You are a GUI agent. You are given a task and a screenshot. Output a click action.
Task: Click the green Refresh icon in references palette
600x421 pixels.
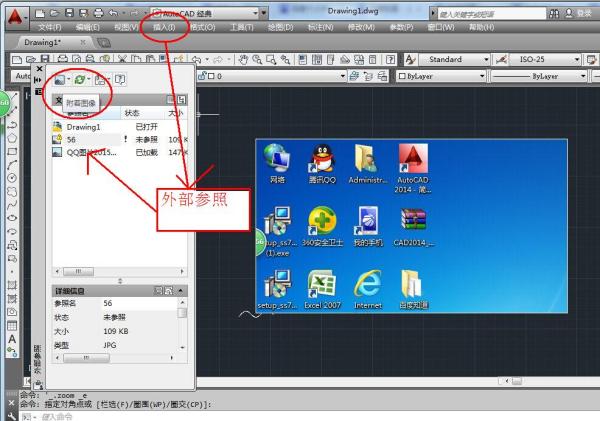(80, 80)
